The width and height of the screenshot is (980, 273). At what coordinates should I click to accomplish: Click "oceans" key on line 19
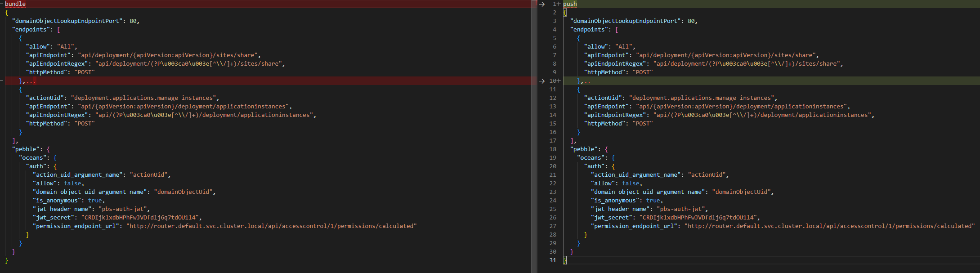point(591,158)
